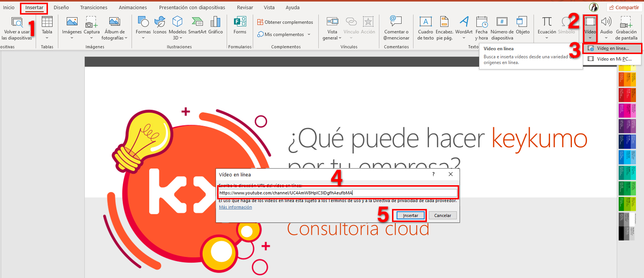Pick the purple color theme thumbnail
644x278 pixels.
(627, 126)
